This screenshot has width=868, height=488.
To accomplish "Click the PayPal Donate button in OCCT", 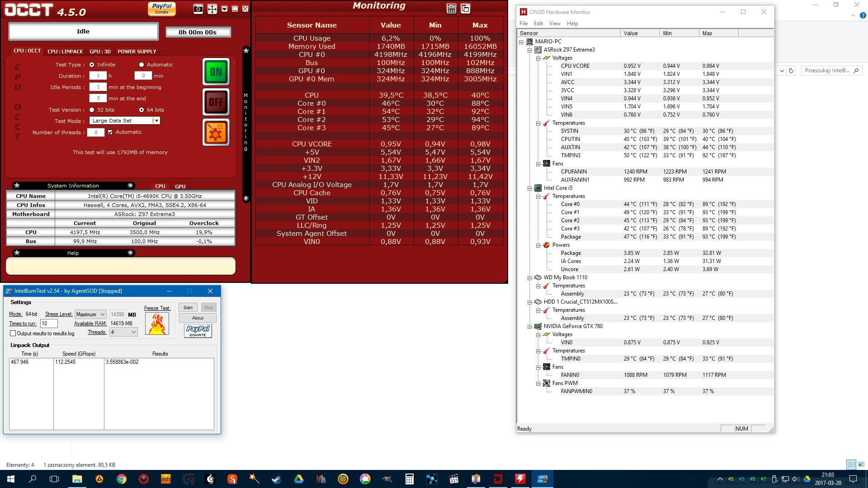I will [162, 9].
